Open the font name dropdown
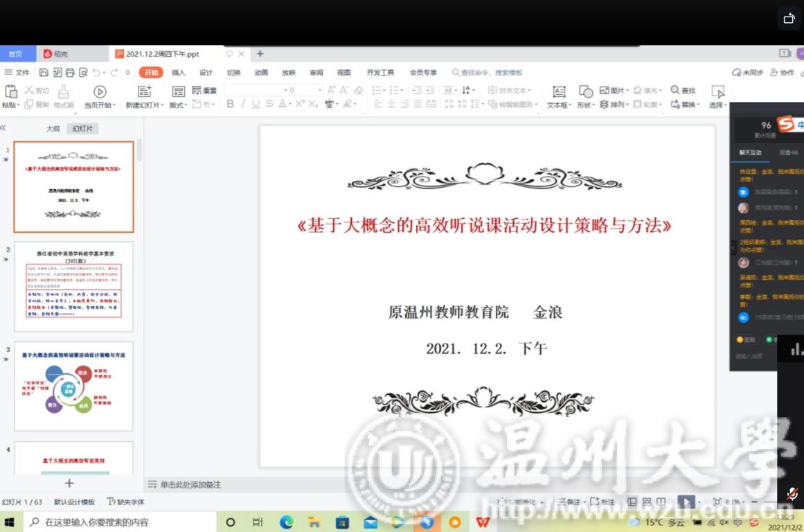 tap(285, 90)
